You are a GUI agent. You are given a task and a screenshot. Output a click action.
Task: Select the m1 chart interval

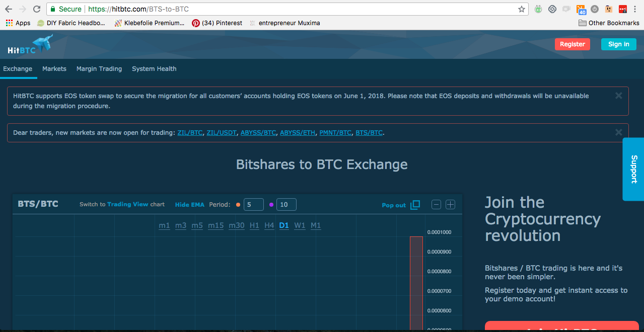click(164, 225)
